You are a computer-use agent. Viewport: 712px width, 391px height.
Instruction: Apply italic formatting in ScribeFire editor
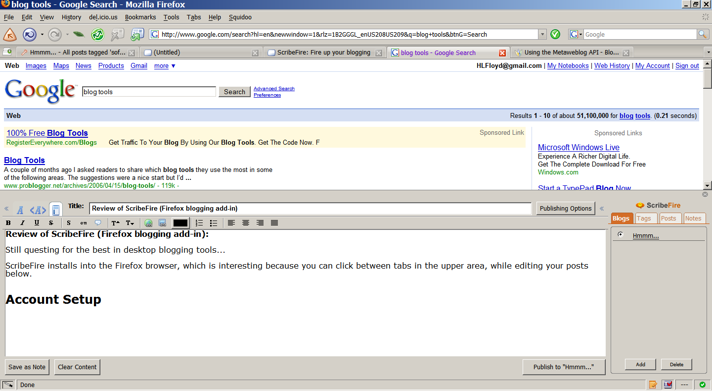tap(22, 223)
